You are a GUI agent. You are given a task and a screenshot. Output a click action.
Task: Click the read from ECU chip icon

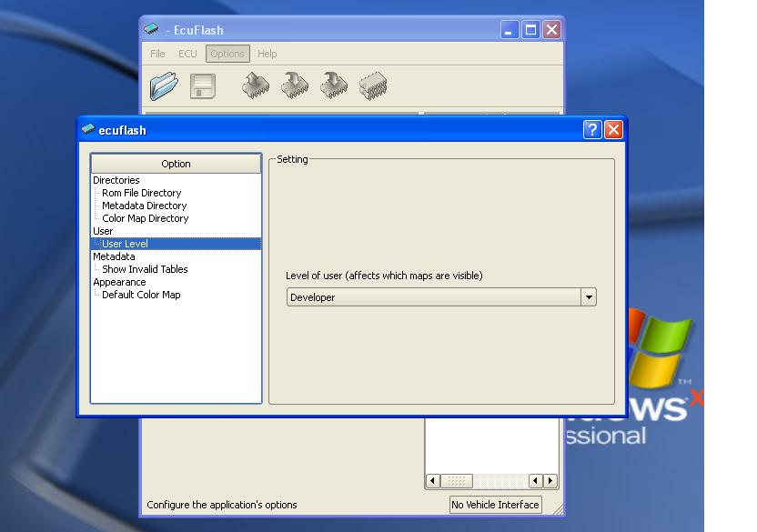(256, 85)
